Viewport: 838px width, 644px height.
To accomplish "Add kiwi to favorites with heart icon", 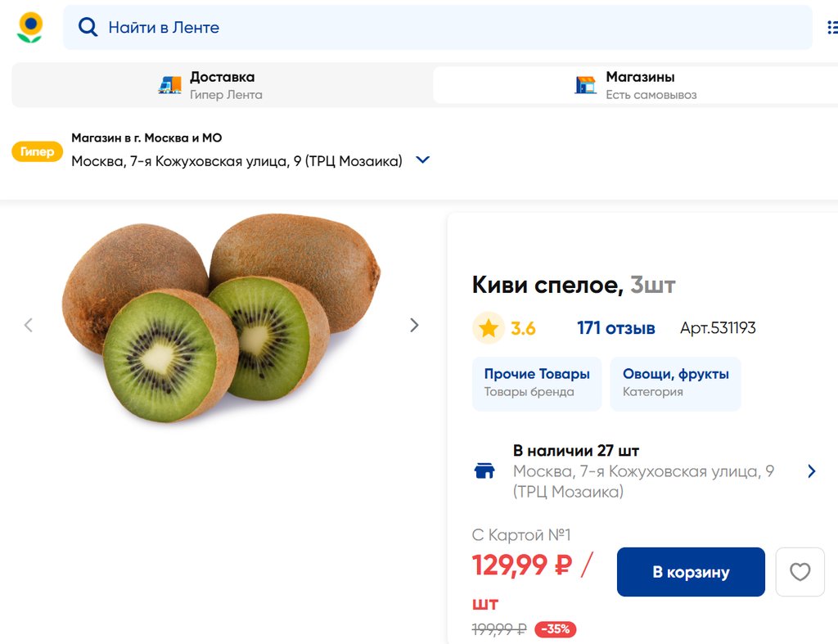I will [x=800, y=572].
